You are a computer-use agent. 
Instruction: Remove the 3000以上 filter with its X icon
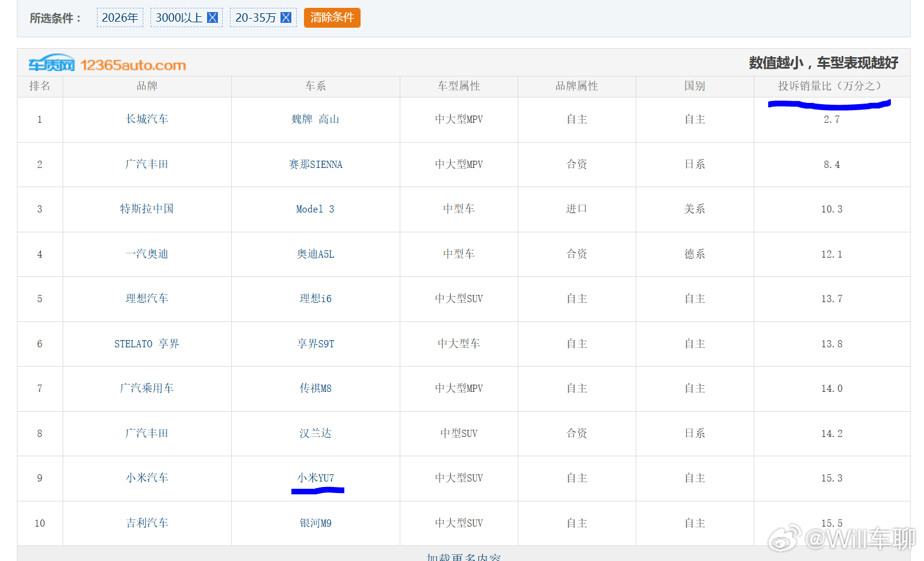[212, 17]
